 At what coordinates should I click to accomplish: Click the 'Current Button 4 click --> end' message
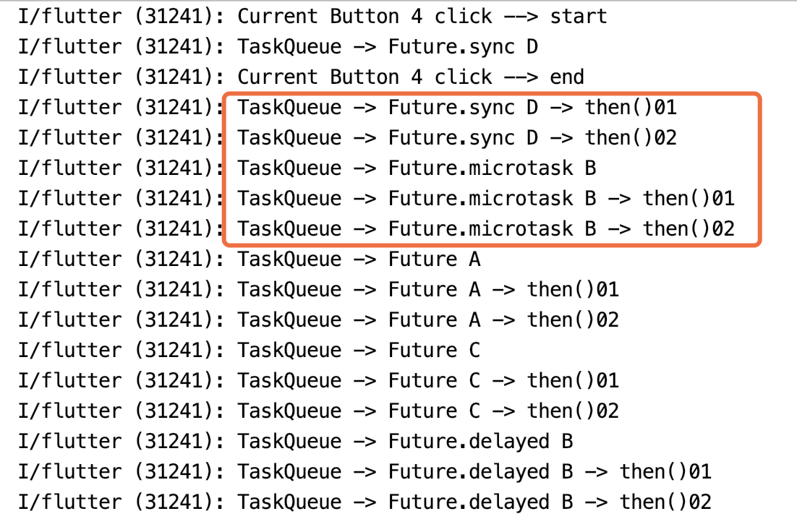pyautogui.click(x=411, y=77)
